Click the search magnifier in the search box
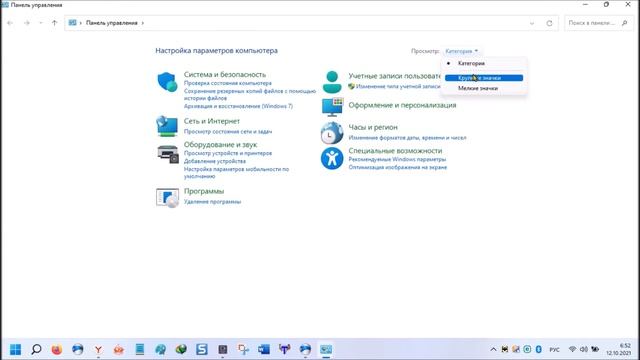This screenshot has height=360, width=640. click(624, 23)
